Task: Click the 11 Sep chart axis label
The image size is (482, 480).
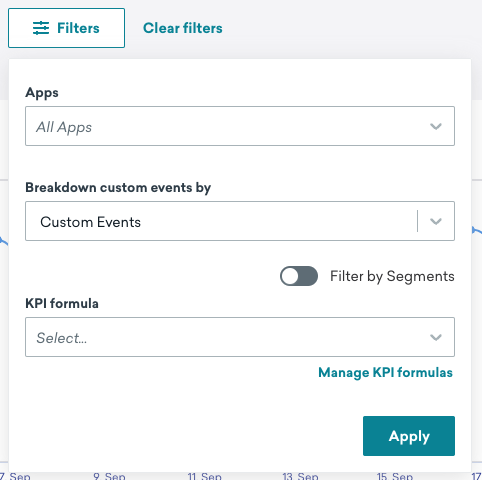Action: (204, 476)
